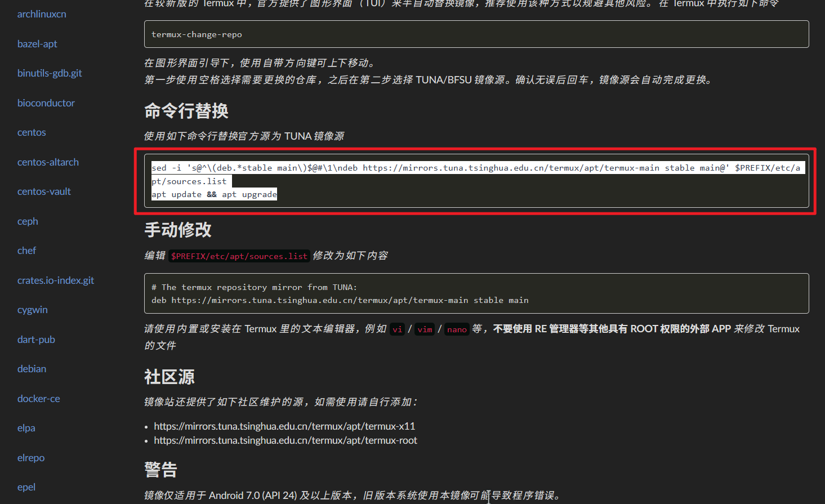The width and height of the screenshot is (825, 504).
Task: Open the chef sidebar link
Action: click(x=26, y=251)
